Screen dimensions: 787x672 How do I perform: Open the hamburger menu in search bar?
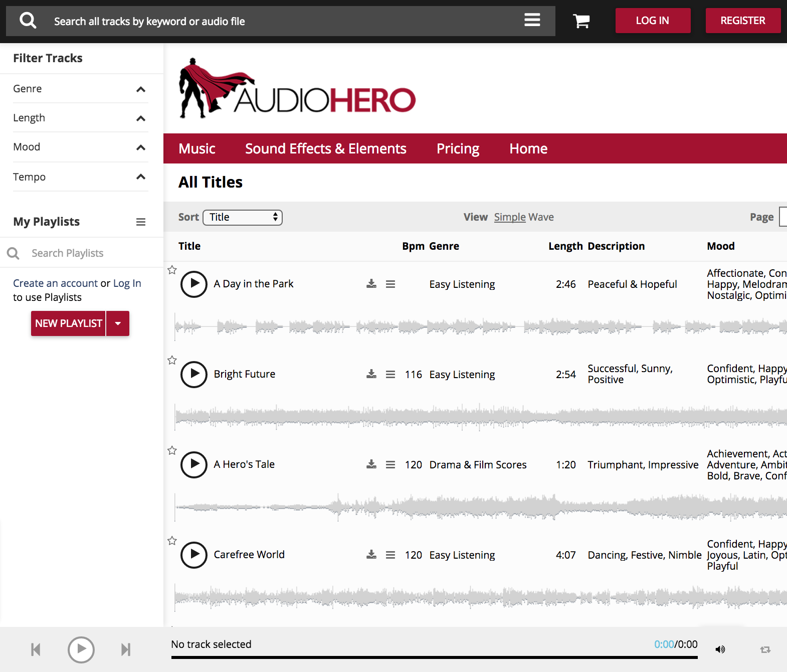tap(532, 20)
